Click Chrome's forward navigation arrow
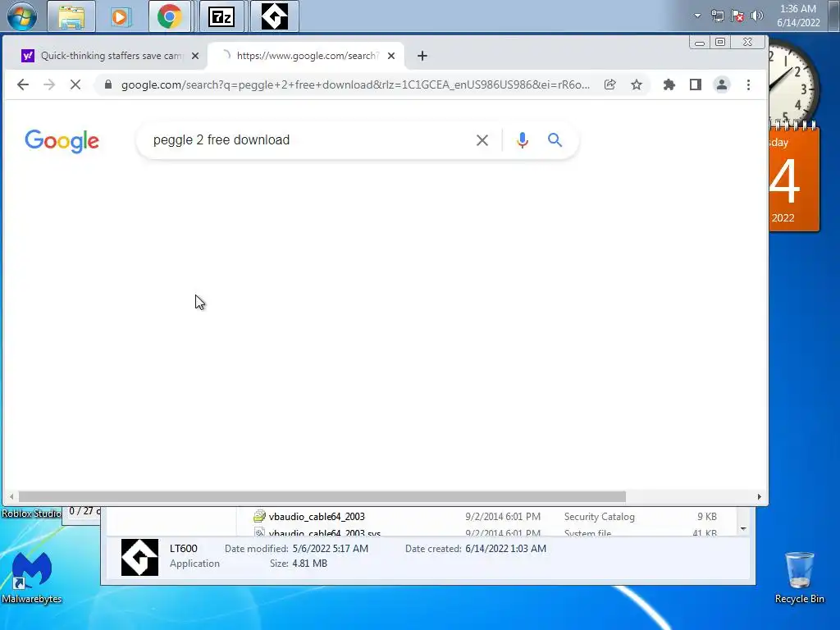840x630 pixels. tap(49, 84)
